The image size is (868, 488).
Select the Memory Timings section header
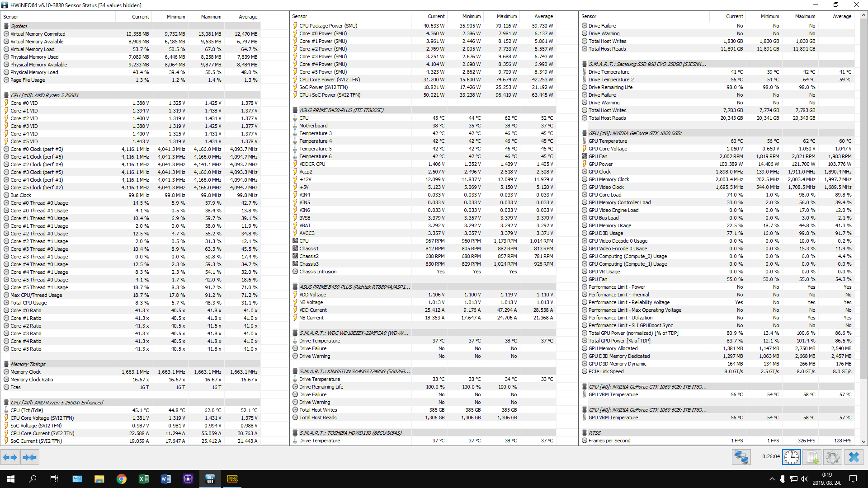(x=130, y=364)
